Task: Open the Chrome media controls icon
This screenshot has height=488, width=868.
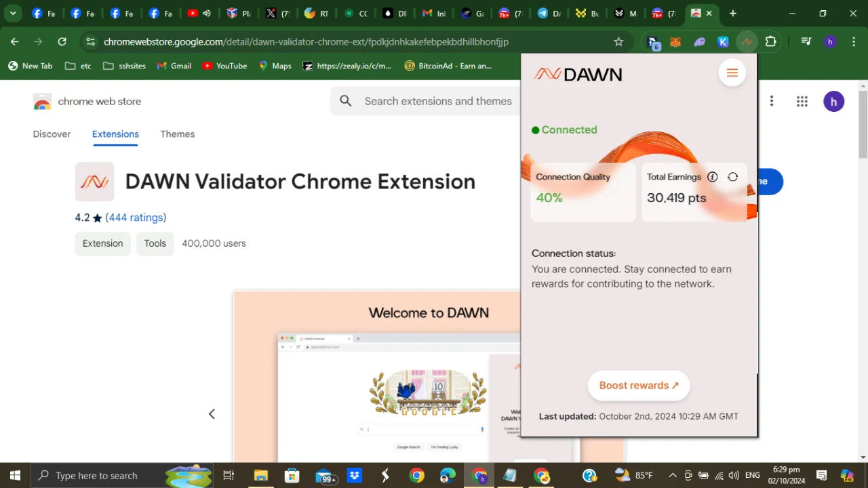Action: pos(806,42)
